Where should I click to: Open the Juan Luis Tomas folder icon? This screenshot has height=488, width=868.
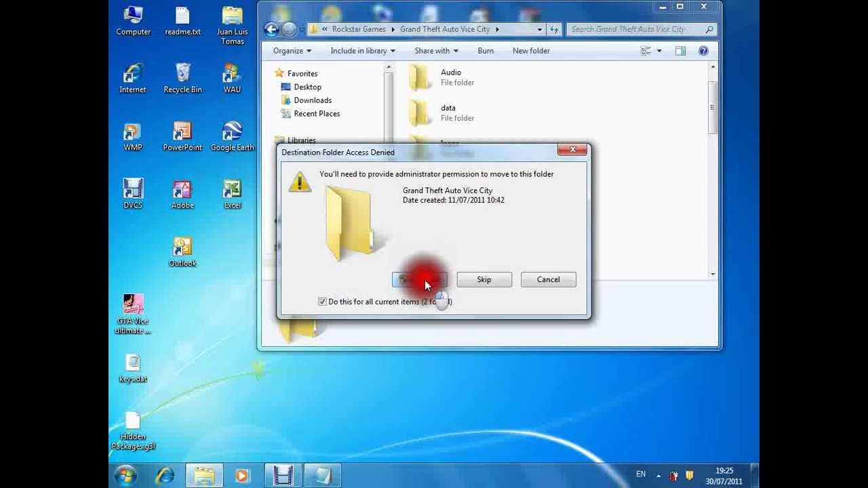pos(232,25)
